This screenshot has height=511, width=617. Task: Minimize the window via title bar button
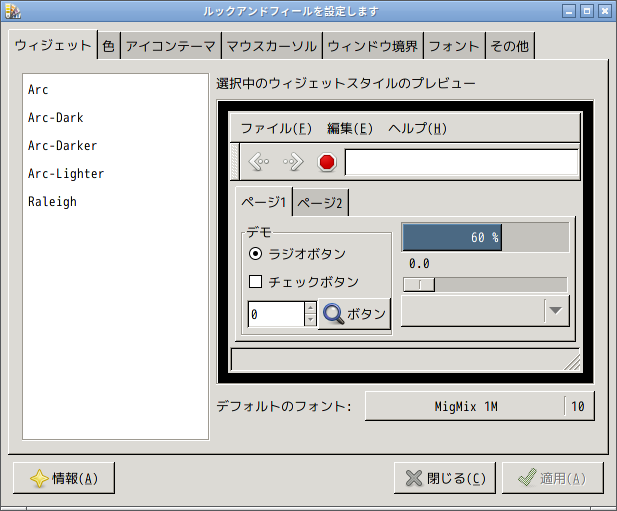[569, 11]
